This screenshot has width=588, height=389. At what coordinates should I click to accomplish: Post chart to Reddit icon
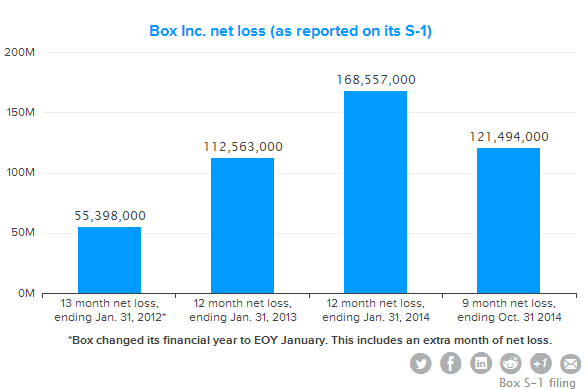coord(510,363)
